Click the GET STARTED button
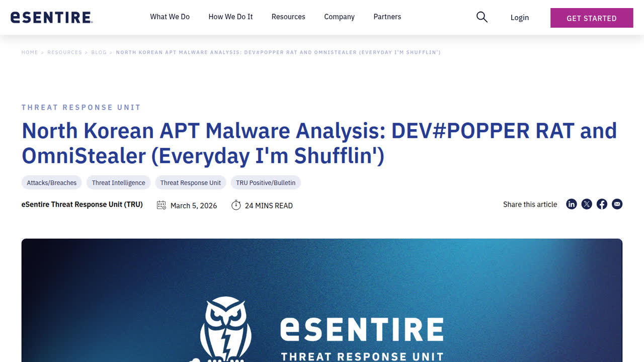The height and width of the screenshot is (362, 644). pos(592,18)
